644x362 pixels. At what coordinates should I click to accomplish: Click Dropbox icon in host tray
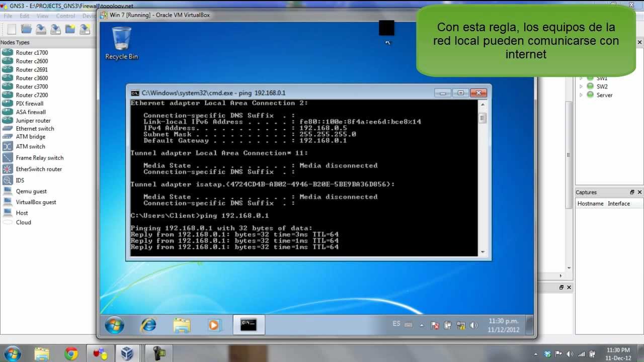pyautogui.click(x=548, y=354)
